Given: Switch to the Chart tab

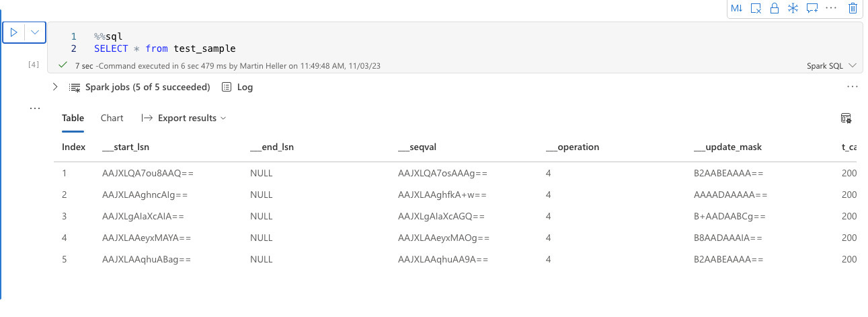Looking at the screenshot, I should (112, 118).
